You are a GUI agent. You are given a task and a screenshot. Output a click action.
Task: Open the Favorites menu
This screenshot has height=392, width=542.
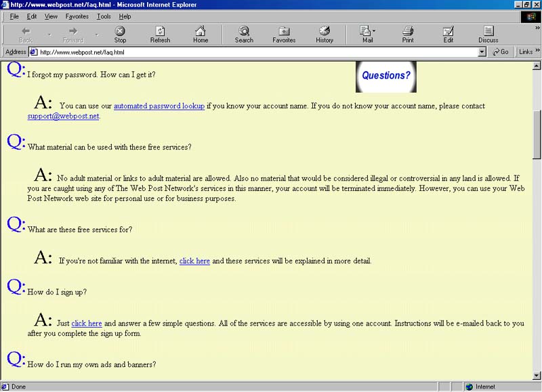pyautogui.click(x=77, y=16)
